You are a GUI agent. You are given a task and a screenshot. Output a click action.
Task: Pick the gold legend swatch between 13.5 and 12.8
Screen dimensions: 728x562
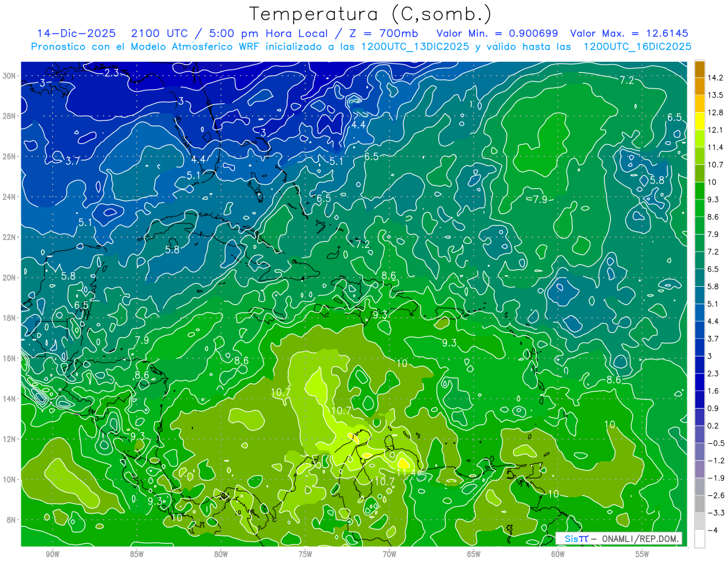(699, 104)
